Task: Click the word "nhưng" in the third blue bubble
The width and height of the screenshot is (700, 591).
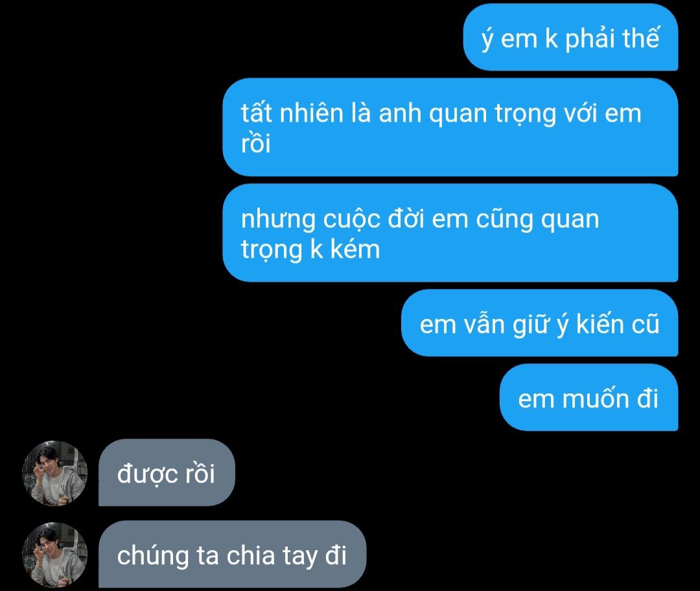Action: 277,220
